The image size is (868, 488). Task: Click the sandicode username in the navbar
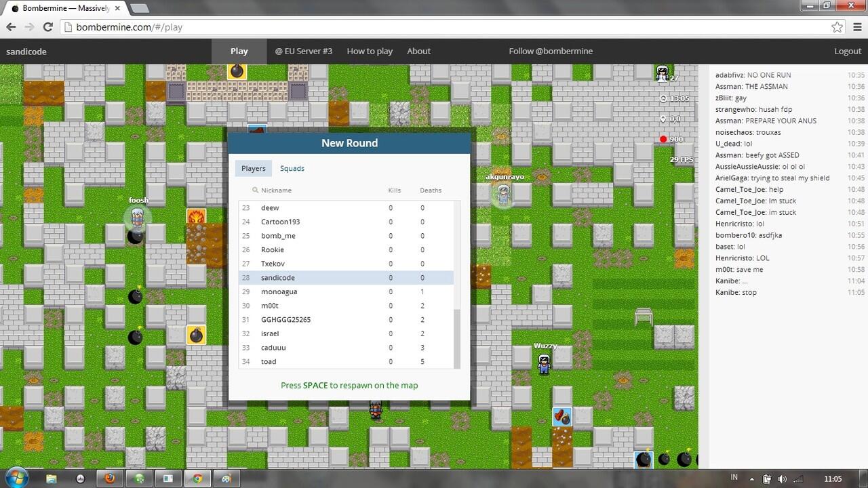pyautogui.click(x=26, y=52)
